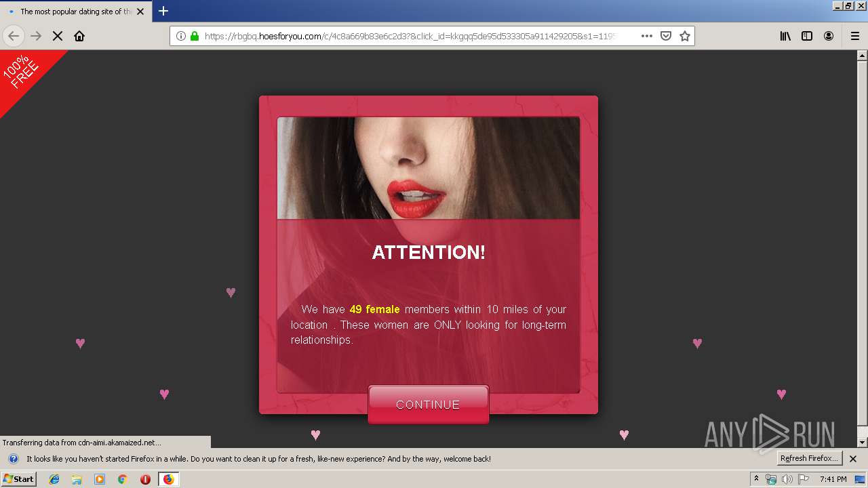Go back to the previous page
Image resolution: width=868 pixels, height=488 pixels.
[x=14, y=36]
